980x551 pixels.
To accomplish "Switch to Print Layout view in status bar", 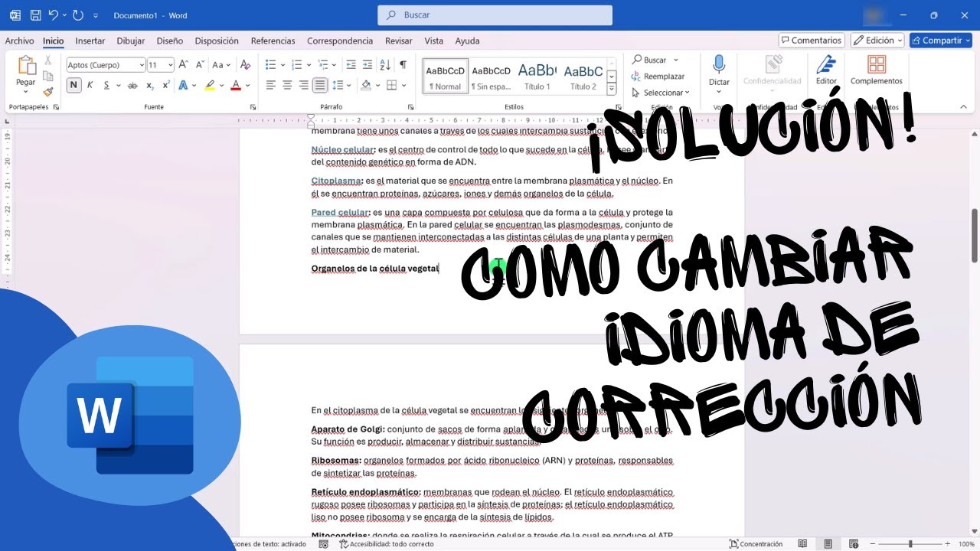I will point(828,544).
